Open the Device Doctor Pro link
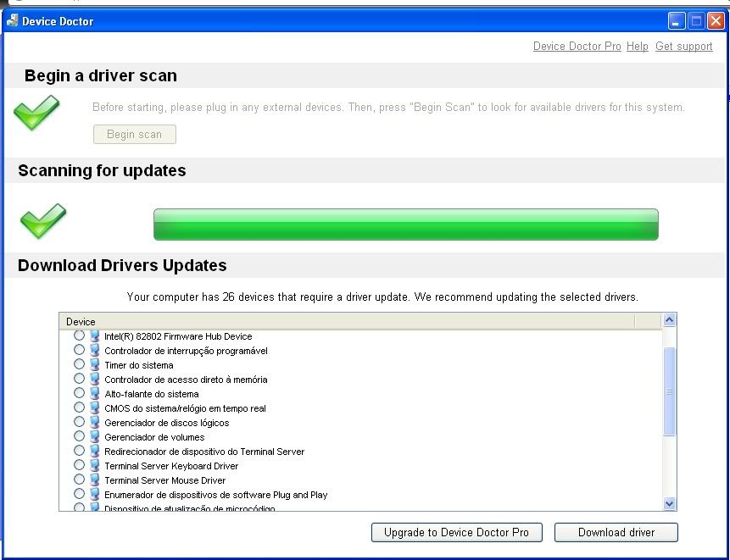Image resolution: width=730 pixels, height=560 pixels. point(577,47)
